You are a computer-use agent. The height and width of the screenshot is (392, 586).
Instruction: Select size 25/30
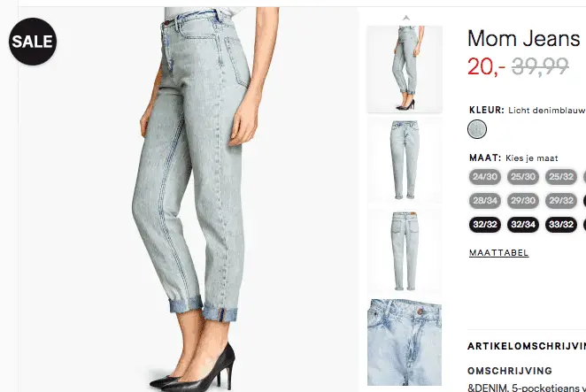tap(523, 177)
